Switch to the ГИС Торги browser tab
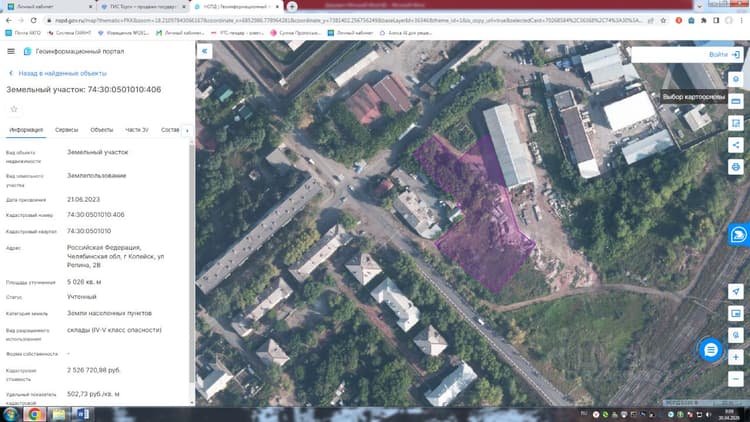 [x=142, y=7]
